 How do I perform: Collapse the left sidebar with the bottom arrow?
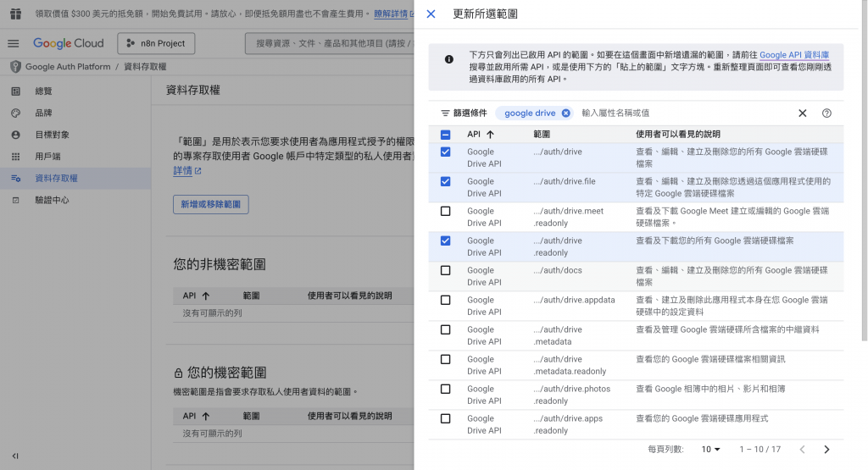(15, 456)
